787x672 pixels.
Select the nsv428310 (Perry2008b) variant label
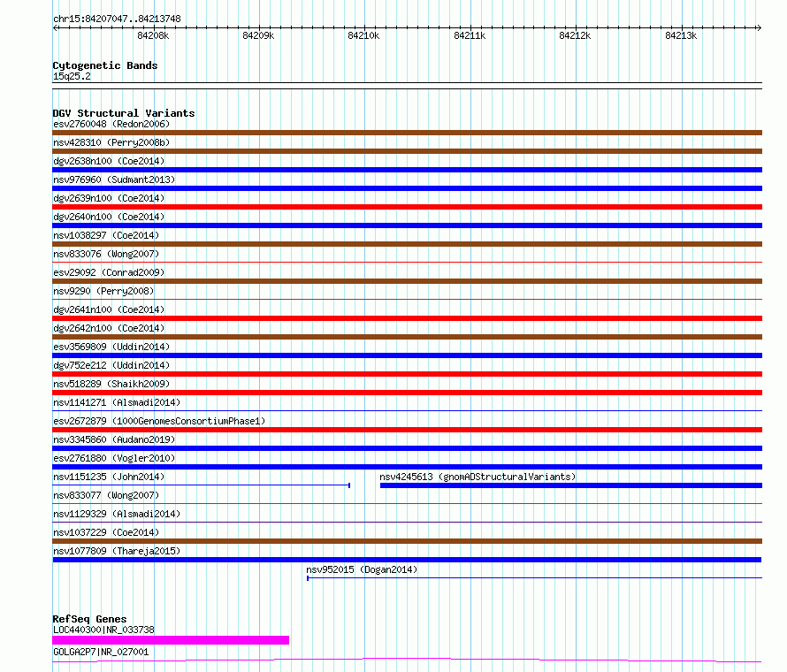tap(111, 142)
